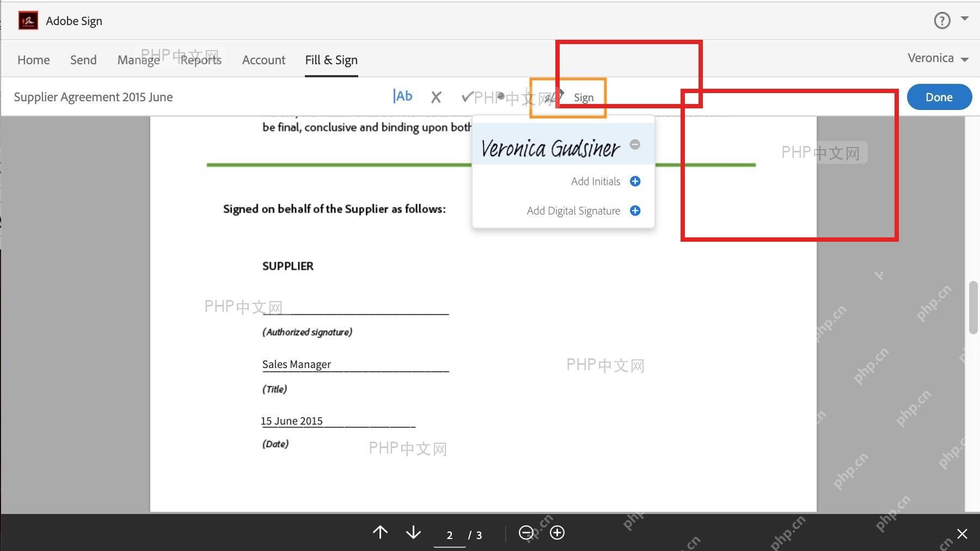980x551 pixels.
Task: Click the '(Title)' label in the document
Action: pos(275,389)
